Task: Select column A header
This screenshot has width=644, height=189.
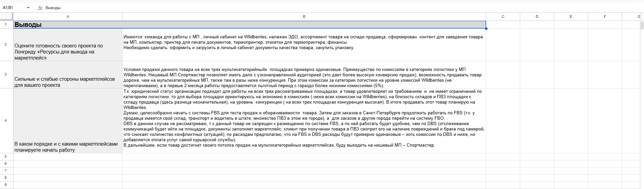Action: point(68,16)
